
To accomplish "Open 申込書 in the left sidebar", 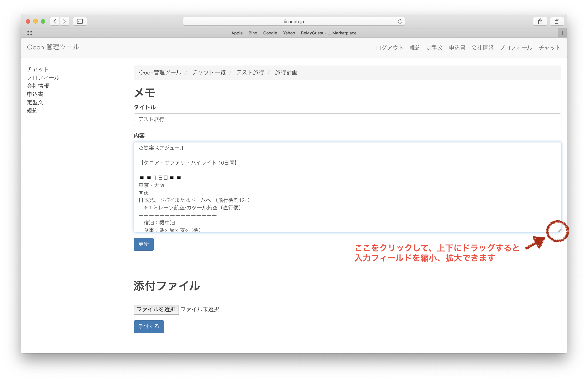I will 35,94.
